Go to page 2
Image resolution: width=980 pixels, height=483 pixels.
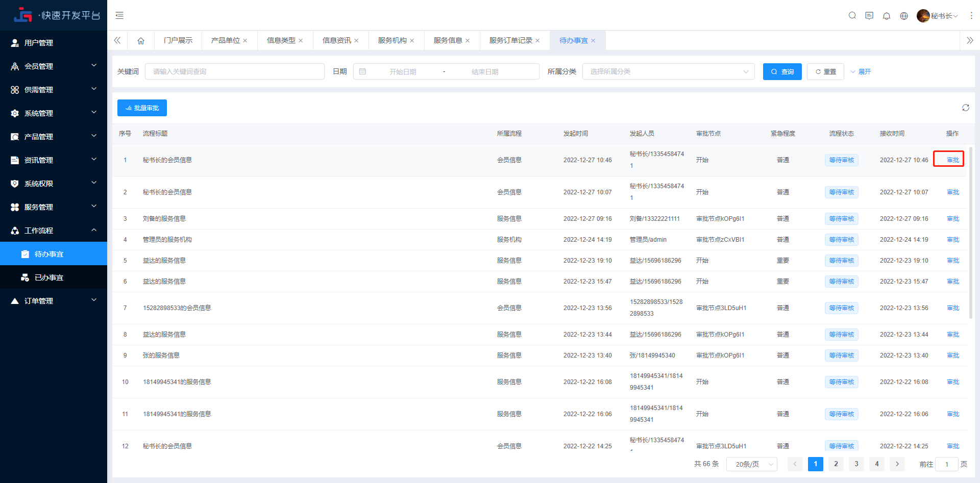click(836, 464)
